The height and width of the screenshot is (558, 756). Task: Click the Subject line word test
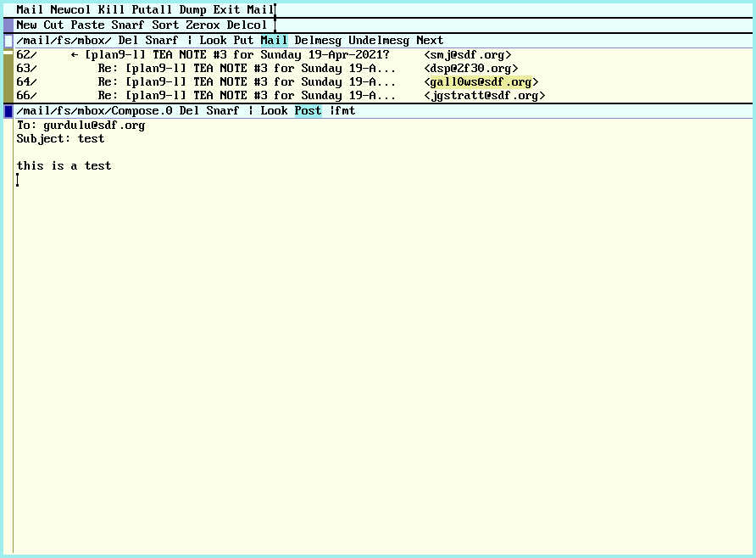91,139
